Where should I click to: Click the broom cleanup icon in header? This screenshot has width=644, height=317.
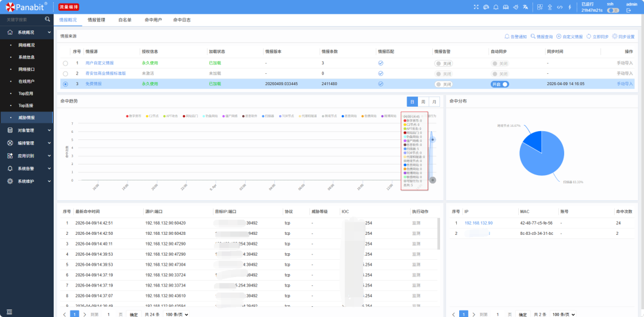[x=516, y=7]
